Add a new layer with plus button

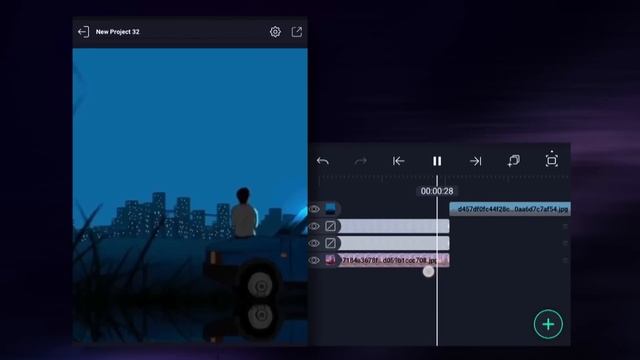(x=548, y=324)
